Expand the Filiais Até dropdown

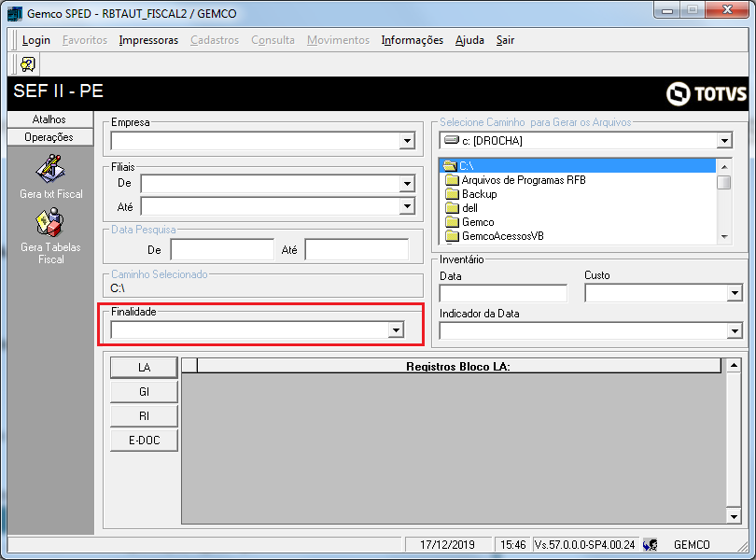pos(407,206)
